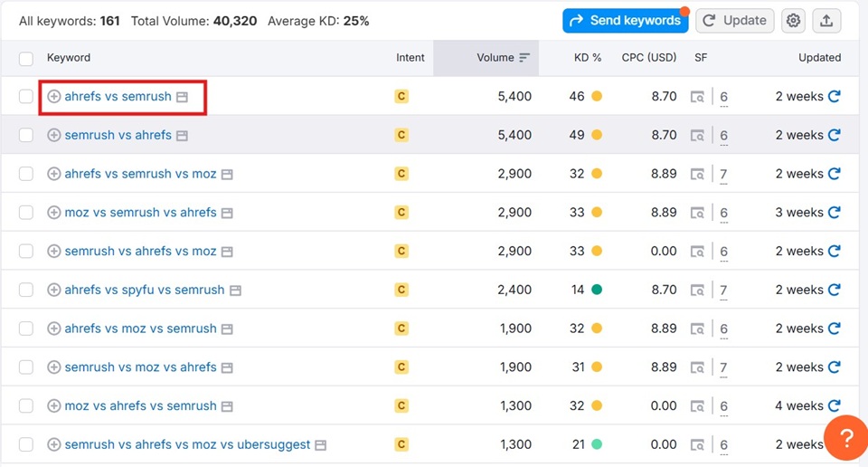This screenshot has width=868, height=467.
Task: View SERP icon for 'ahrefs vs semrush vs moz'
Action: click(x=697, y=175)
